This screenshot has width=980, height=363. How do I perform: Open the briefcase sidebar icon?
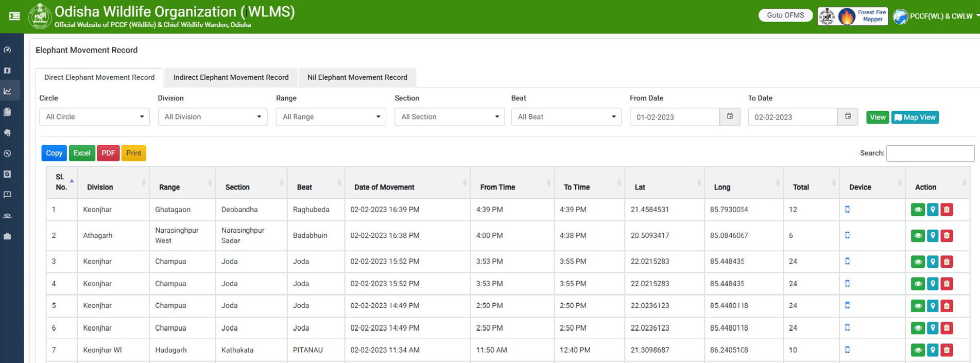click(x=7, y=236)
